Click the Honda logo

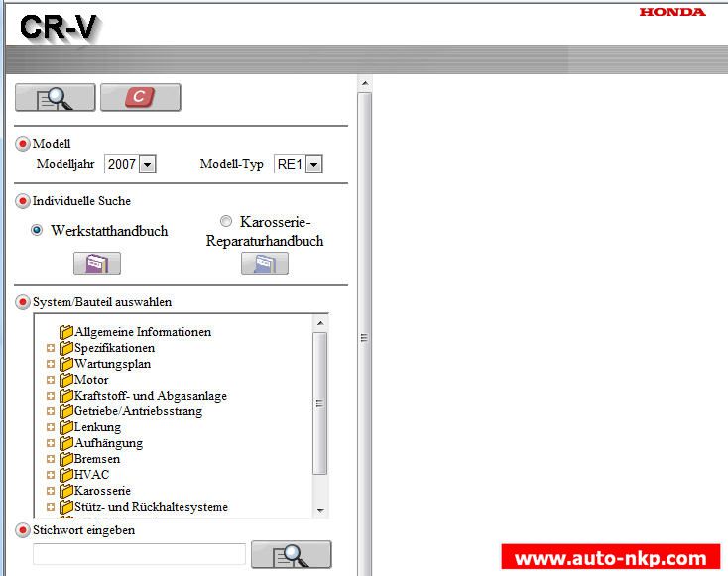[x=672, y=12]
